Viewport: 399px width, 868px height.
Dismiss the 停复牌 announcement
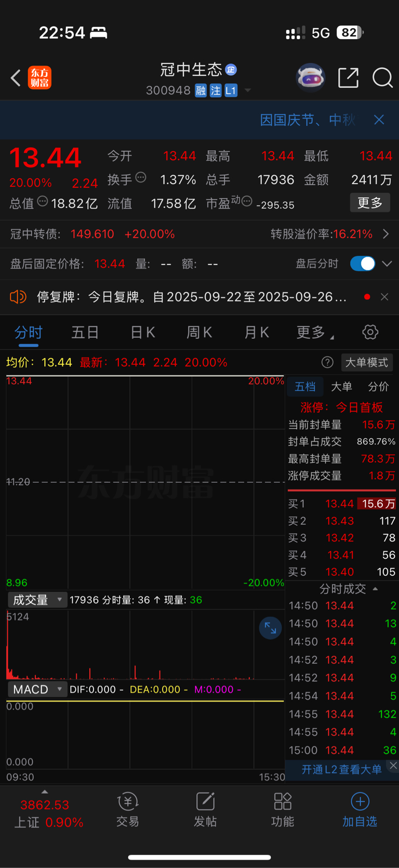coord(384,297)
